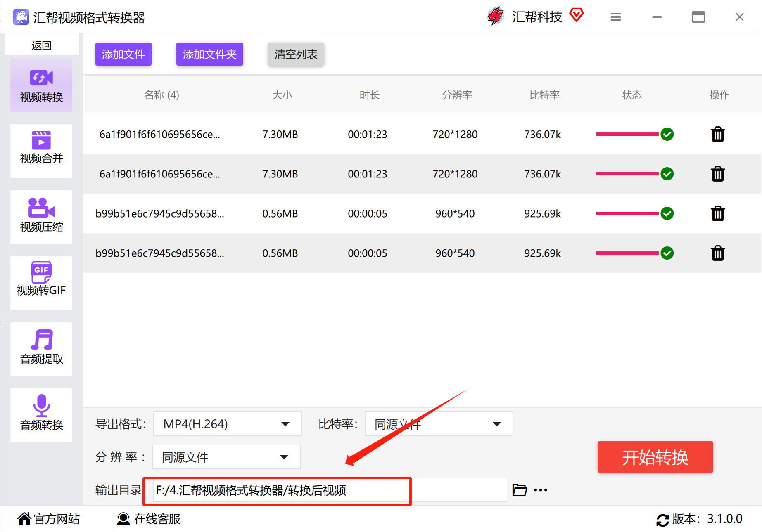Image resolution: width=762 pixels, height=532 pixels.
Task: Click the 添加文件夹 add folder button
Action: point(210,54)
